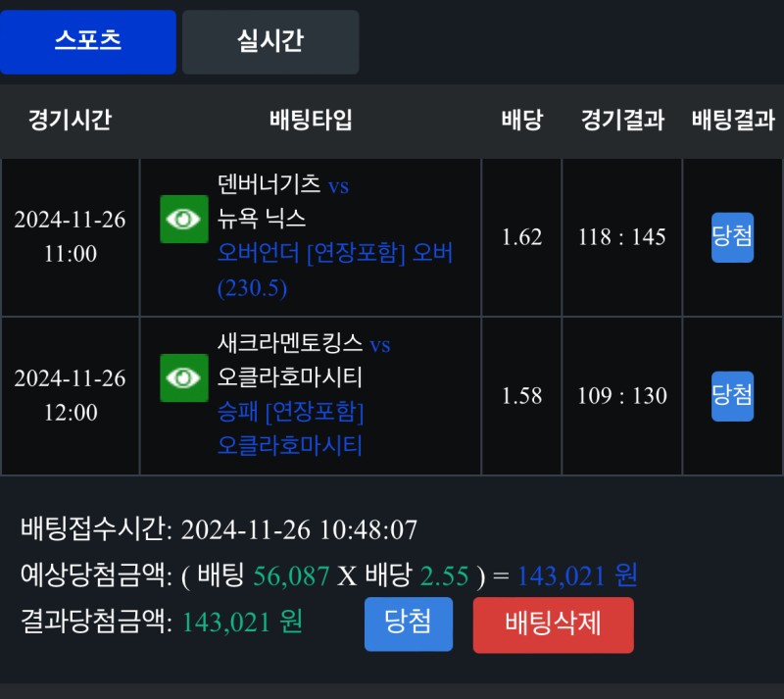Click the 경기시간 column header
Viewport: 784px width, 699px height.
coord(70,121)
